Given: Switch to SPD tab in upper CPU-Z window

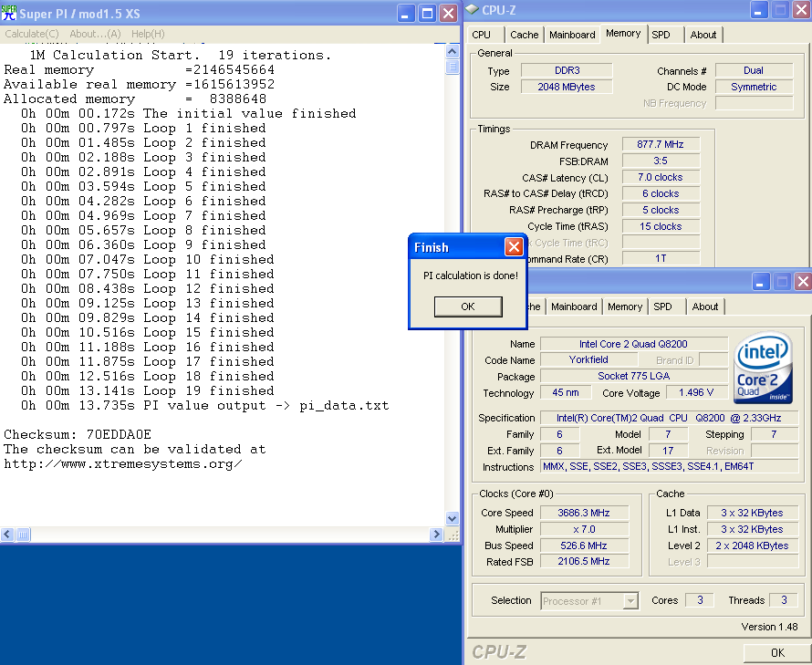Looking at the screenshot, I should (x=661, y=35).
